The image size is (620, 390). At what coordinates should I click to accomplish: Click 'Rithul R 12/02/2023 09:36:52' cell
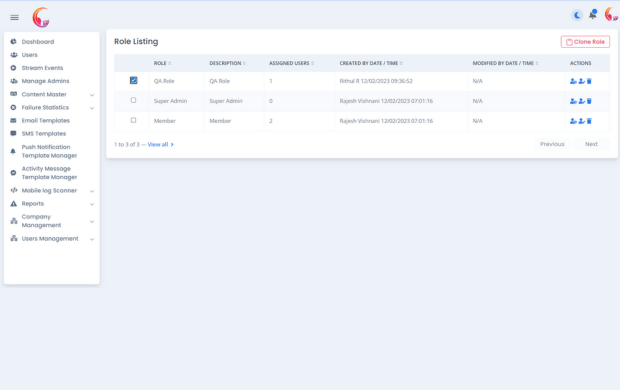(376, 81)
